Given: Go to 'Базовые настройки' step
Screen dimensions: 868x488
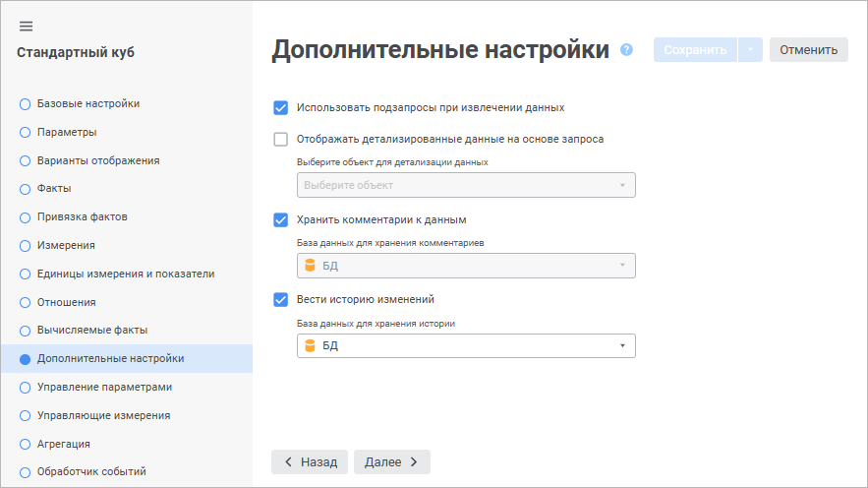Looking at the screenshot, I should point(88,103).
